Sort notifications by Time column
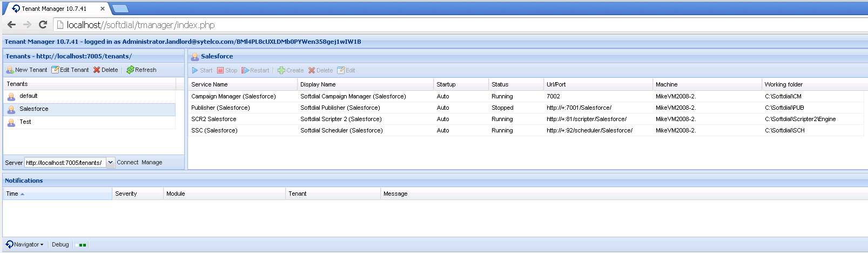 pyautogui.click(x=57, y=194)
